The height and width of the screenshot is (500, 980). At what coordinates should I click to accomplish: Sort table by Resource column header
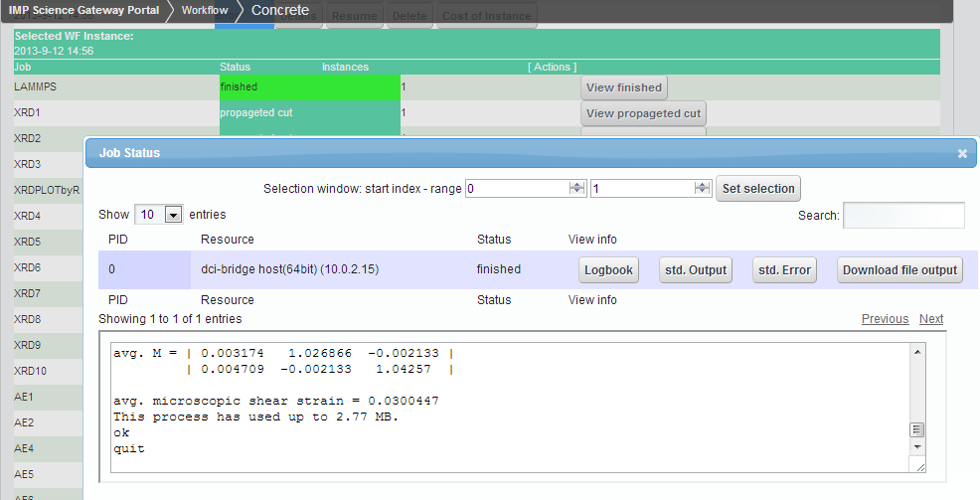(228, 240)
